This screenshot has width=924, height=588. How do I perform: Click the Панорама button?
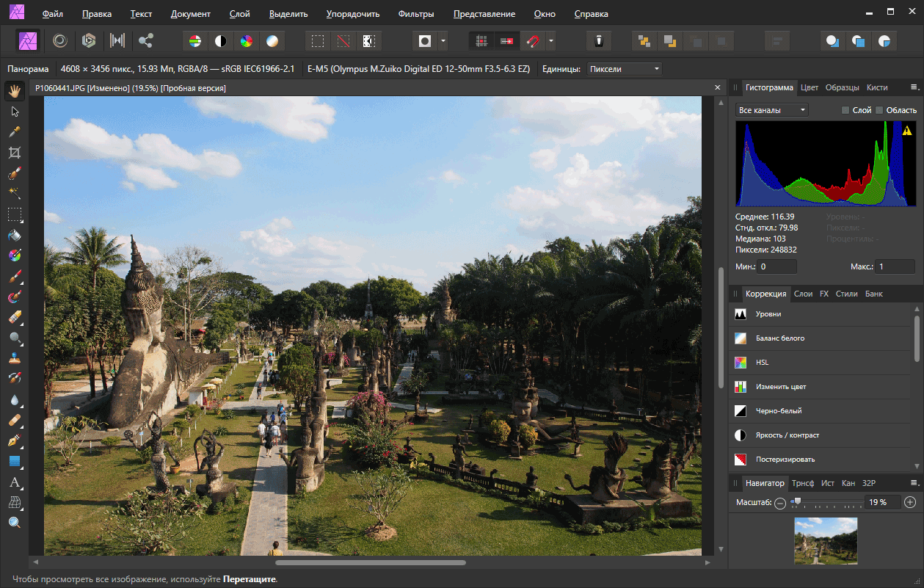pos(28,69)
